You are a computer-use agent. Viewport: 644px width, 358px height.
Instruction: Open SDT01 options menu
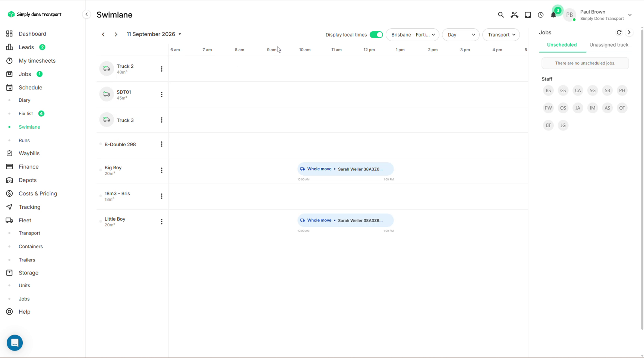pos(162,95)
